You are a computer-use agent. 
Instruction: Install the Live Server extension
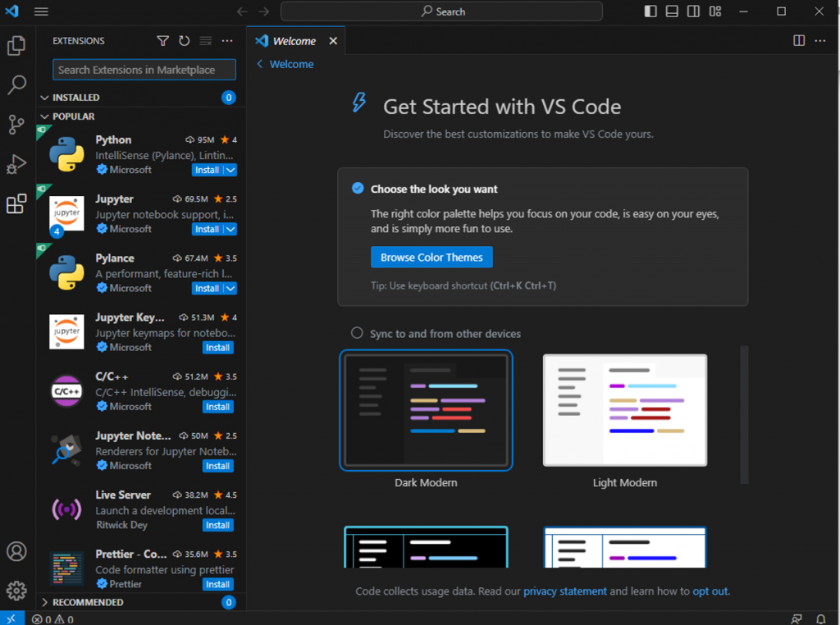218,526
